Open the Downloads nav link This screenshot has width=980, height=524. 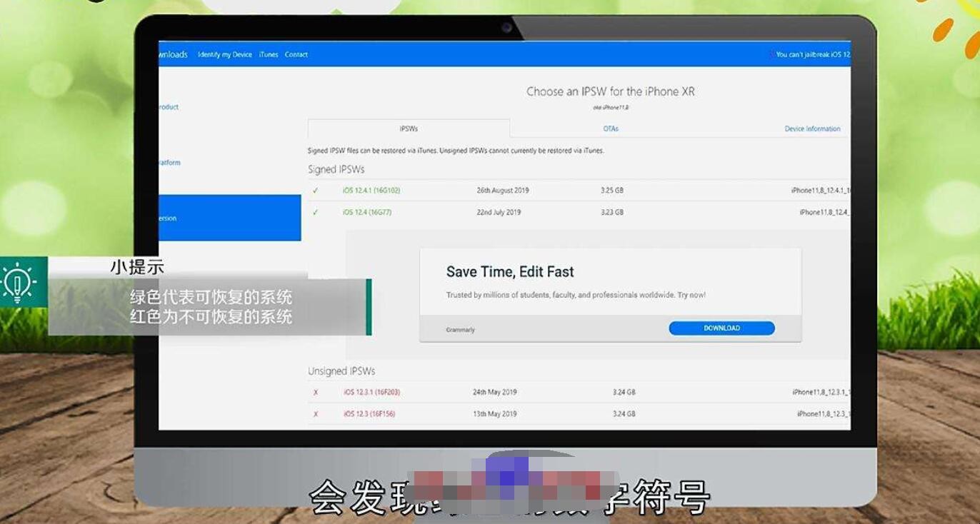174,54
